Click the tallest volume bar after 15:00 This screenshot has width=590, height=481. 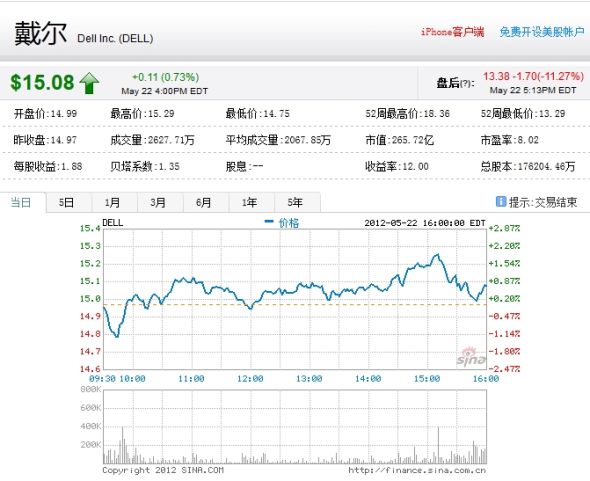point(438,445)
